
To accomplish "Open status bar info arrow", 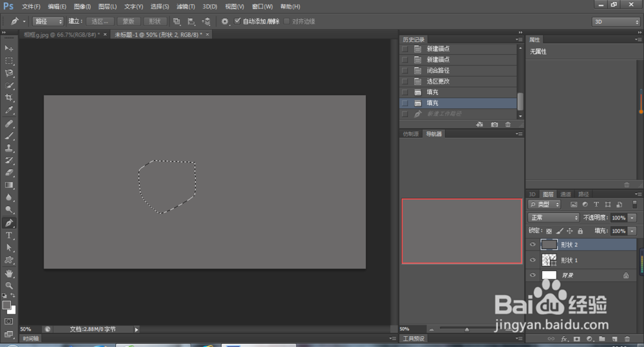I will pos(137,330).
